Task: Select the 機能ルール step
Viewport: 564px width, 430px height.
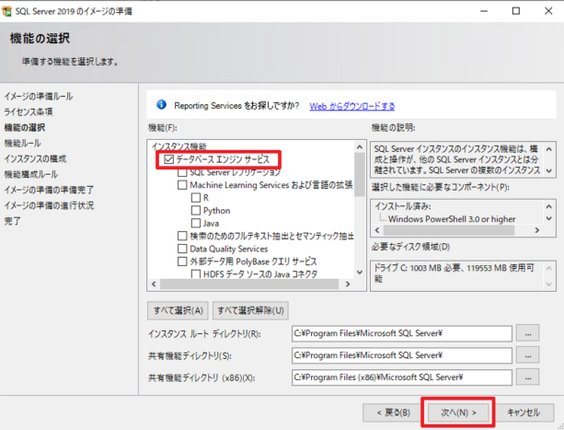Action: (23, 143)
